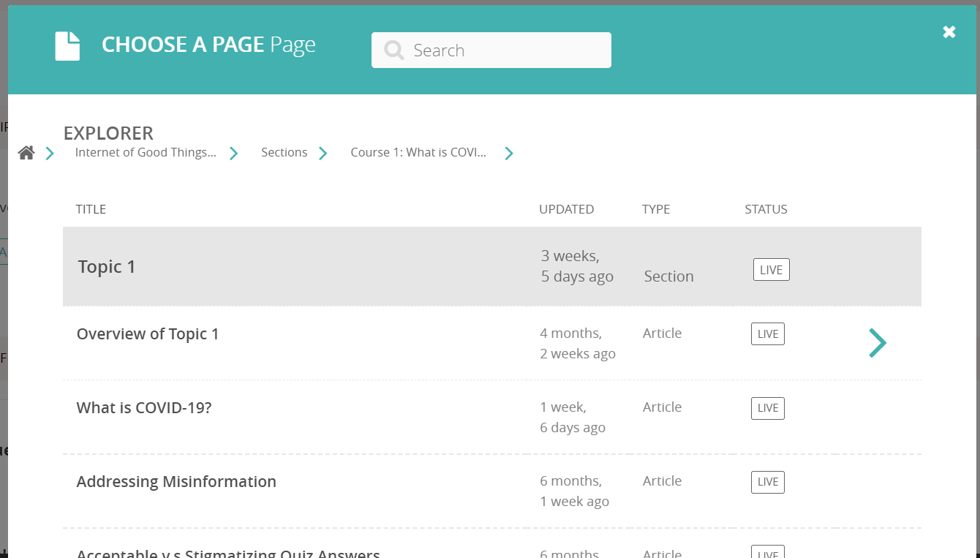Click the home icon in the Explorer breadcrumb
This screenshot has width=980, height=558.
point(26,152)
